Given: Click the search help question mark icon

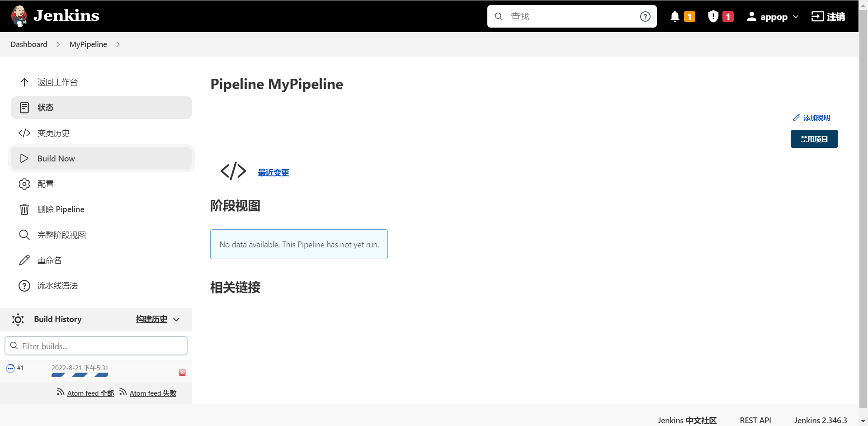Looking at the screenshot, I should [645, 17].
